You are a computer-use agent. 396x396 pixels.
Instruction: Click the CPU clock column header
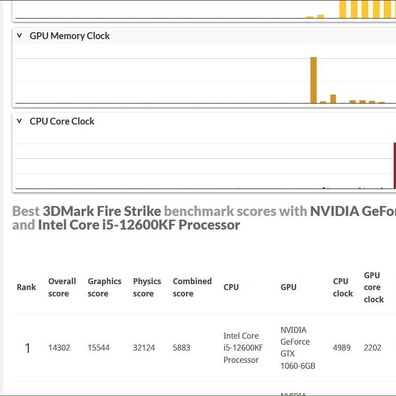(x=343, y=287)
